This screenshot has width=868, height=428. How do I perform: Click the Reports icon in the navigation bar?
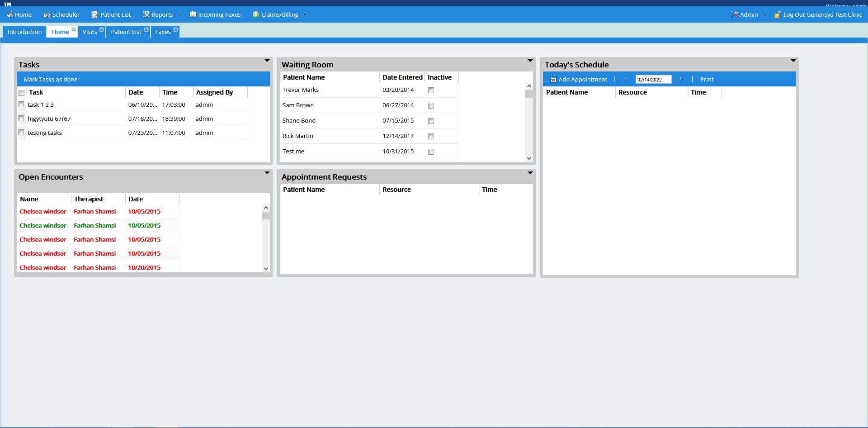click(x=146, y=14)
